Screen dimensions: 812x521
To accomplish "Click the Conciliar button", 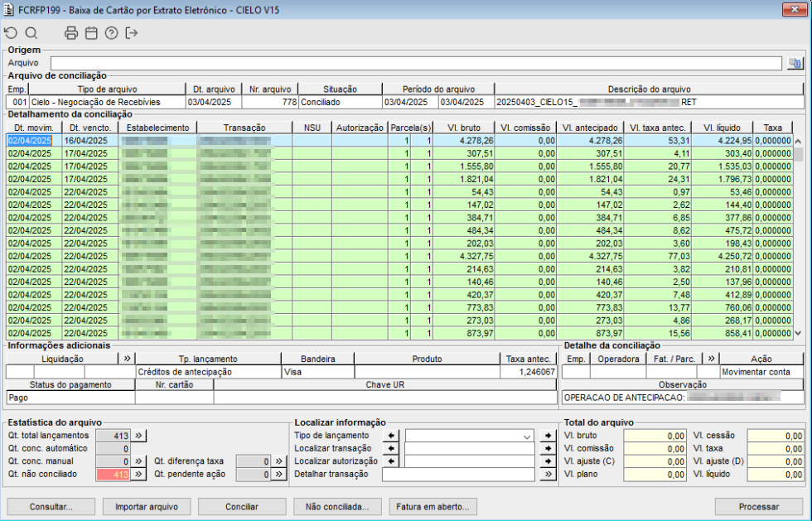I will (242, 507).
